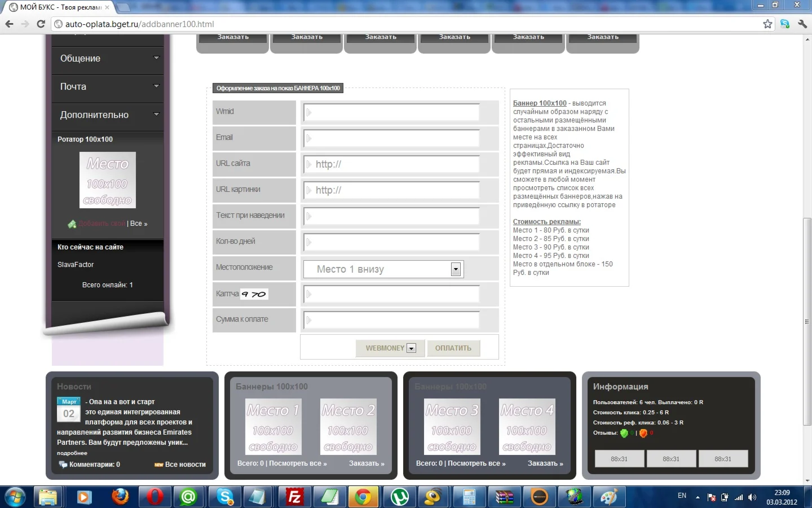Open WinRAR from the taskbar

pyautogui.click(x=505, y=497)
